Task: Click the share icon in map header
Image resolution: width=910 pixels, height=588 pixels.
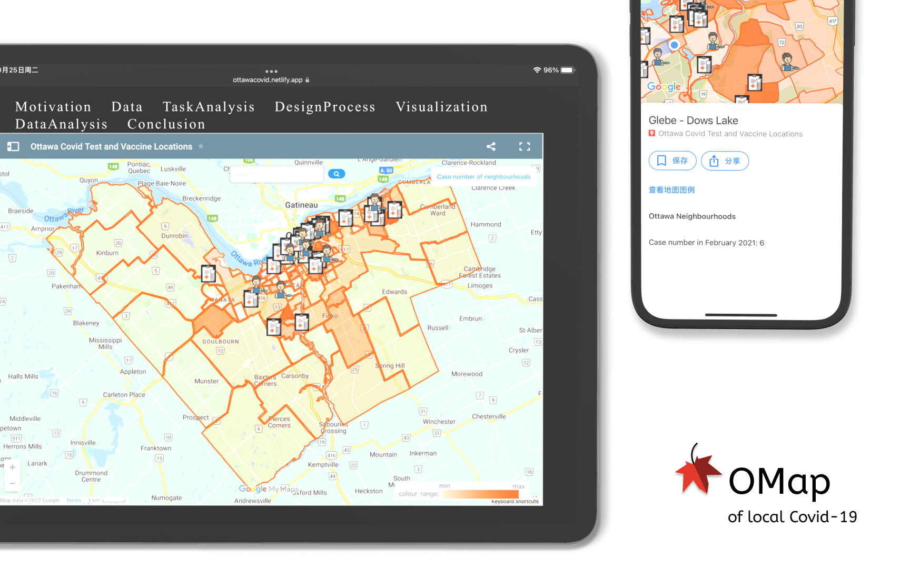Action: [491, 146]
